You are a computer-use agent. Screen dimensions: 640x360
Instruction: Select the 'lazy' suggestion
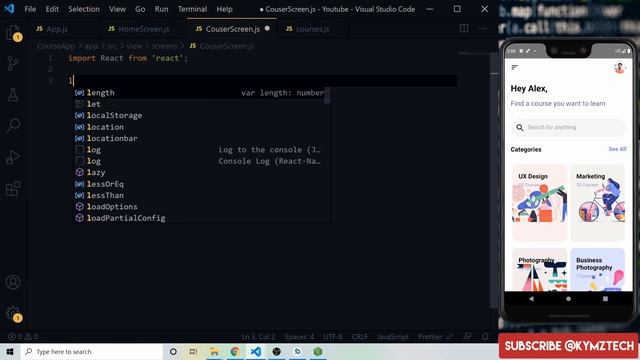click(199, 173)
